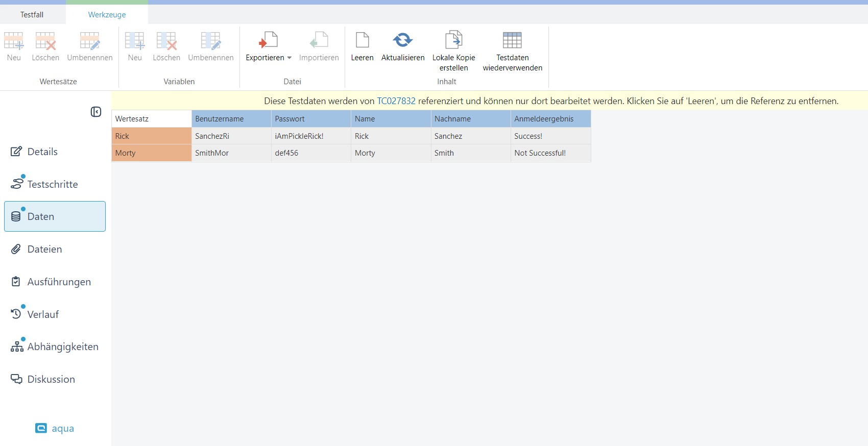Click Testdaten wiederverwenden icon
This screenshot has height=446, width=868.
[512, 40]
